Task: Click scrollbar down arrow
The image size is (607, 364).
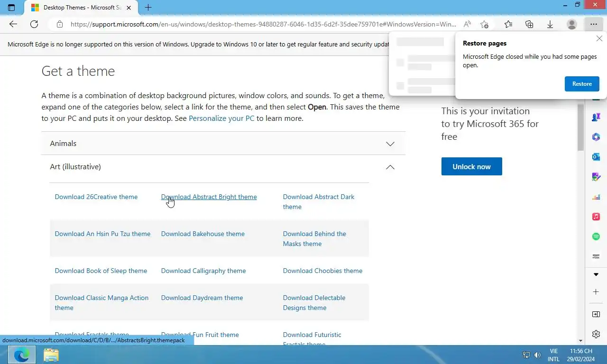Action: click(580, 340)
